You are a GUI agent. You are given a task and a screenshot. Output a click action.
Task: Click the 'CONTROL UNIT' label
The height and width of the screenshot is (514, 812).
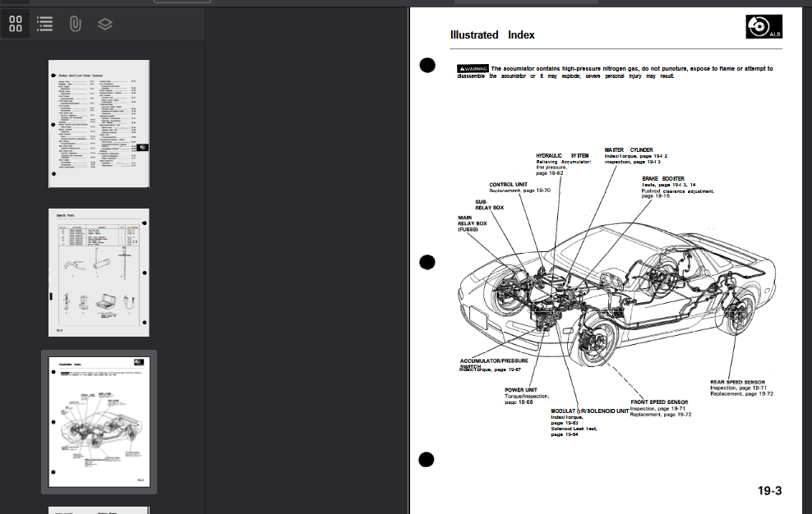[509, 184]
